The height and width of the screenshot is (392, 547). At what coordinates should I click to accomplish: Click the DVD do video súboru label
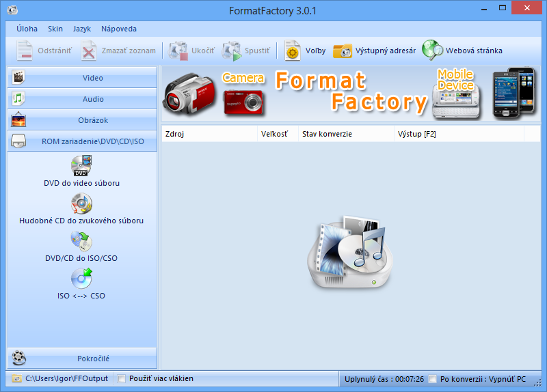[x=81, y=183]
